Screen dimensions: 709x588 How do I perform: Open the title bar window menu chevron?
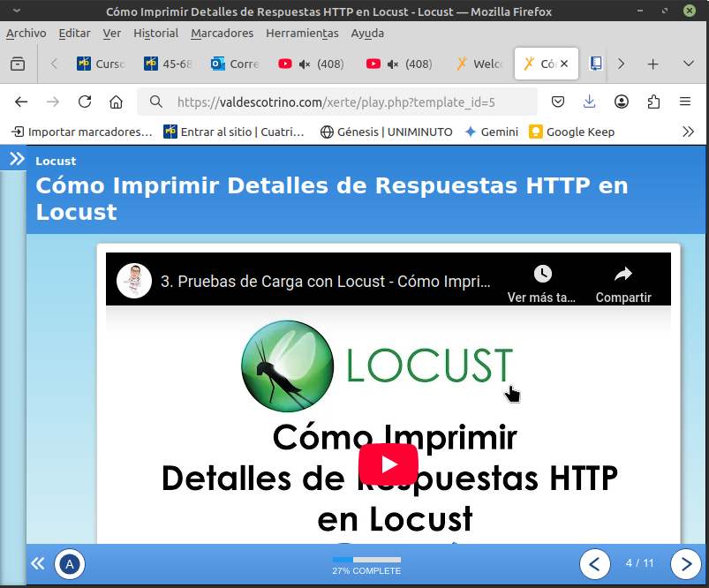17,11
